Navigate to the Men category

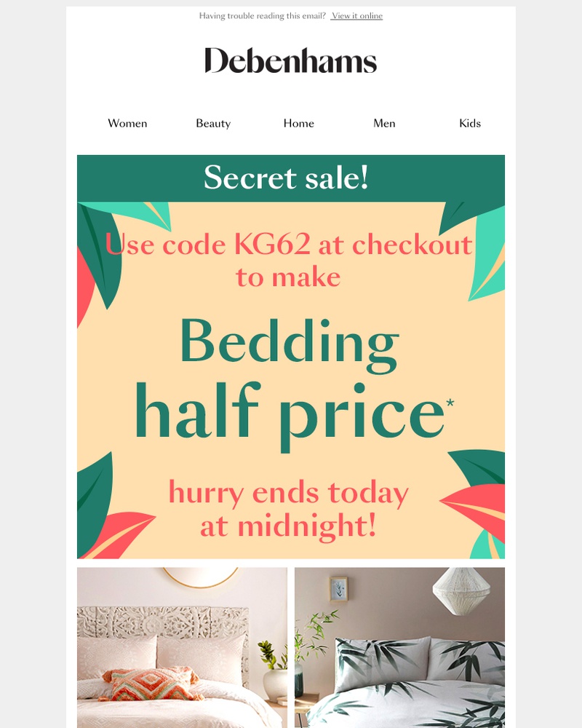pyautogui.click(x=384, y=123)
